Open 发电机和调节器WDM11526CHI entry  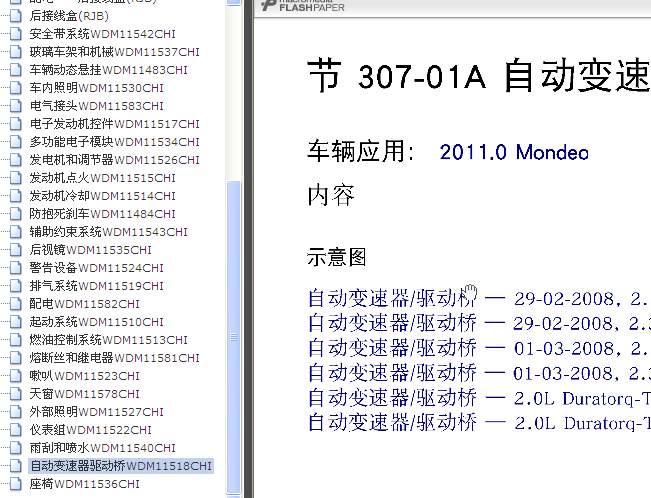(x=115, y=160)
